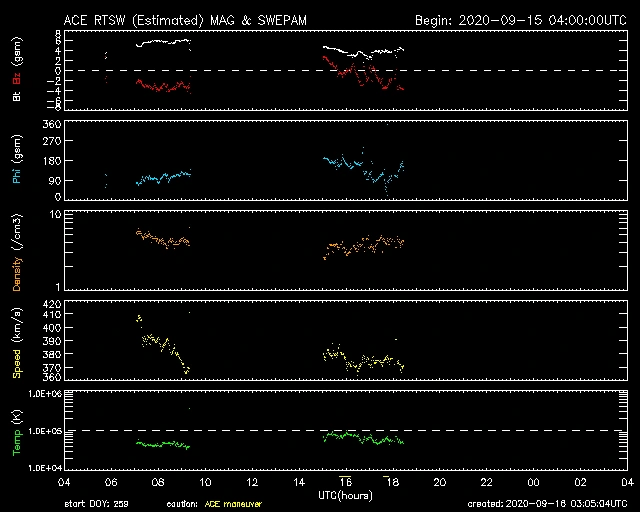Click the yellow maneuver marker above hour 16
The width and height of the screenshot is (640, 512).
(345, 476)
